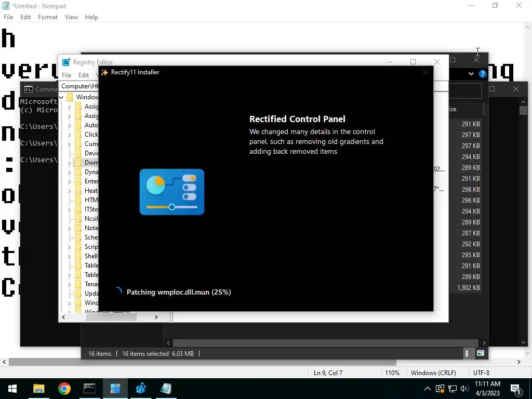Select the HTM registry folder
This screenshot has height=399, width=532.
point(87,200)
